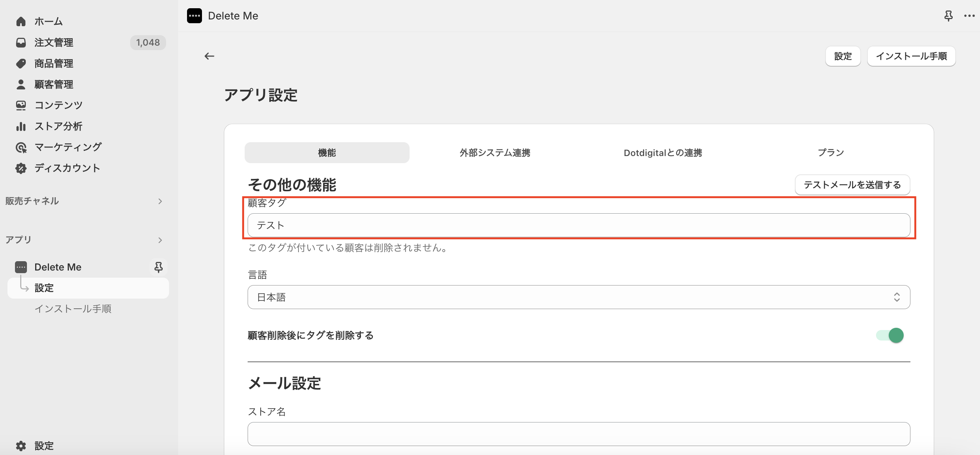Click text このタグが付いている顧客は削除されません。
Image resolution: width=980 pixels, height=455 pixels.
(x=349, y=248)
